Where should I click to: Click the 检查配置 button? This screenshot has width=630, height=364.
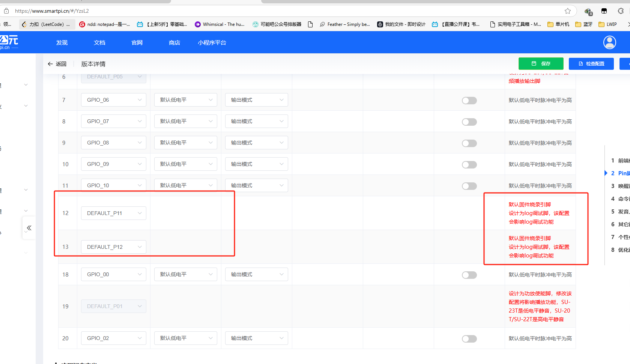pyautogui.click(x=591, y=64)
